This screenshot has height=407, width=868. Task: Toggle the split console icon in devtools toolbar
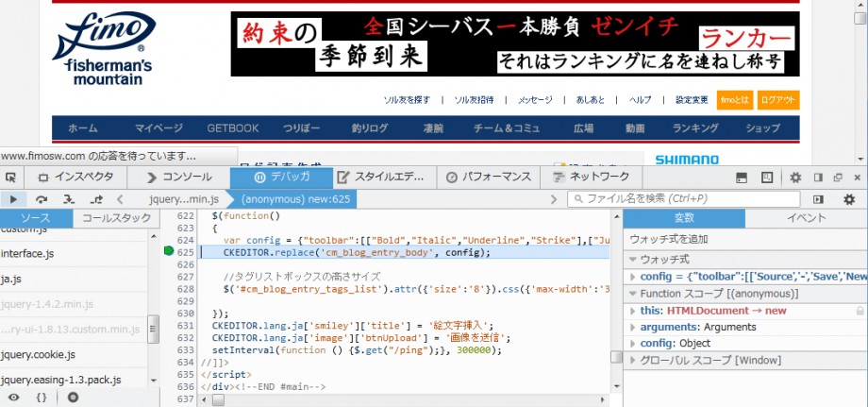(x=742, y=178)
